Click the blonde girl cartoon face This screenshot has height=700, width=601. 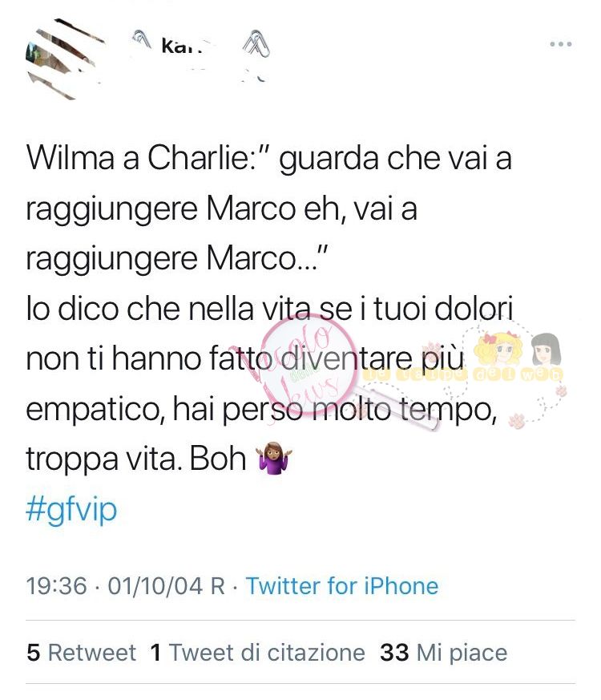click(498, 350)
